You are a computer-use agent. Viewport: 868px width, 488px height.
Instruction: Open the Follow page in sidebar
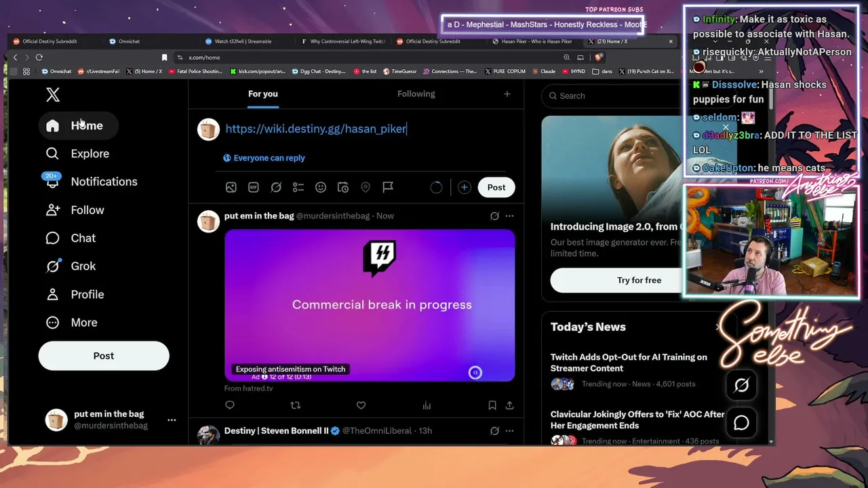tap(75, 210)
